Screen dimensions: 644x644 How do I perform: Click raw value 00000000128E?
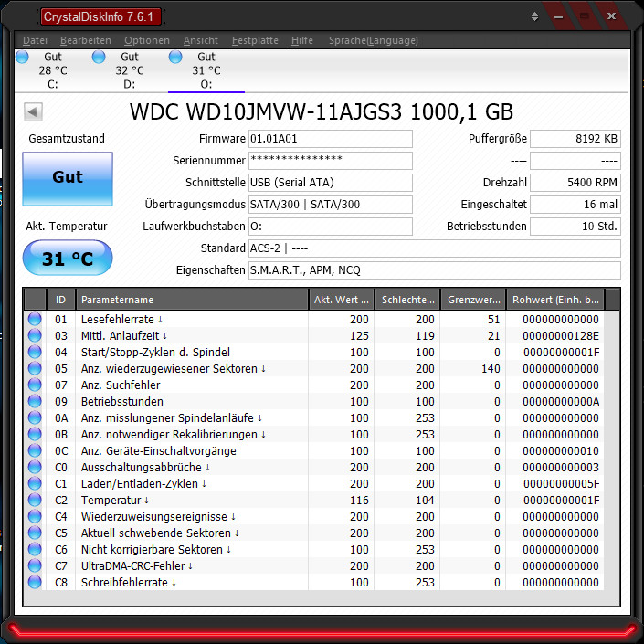pos(561,336)
